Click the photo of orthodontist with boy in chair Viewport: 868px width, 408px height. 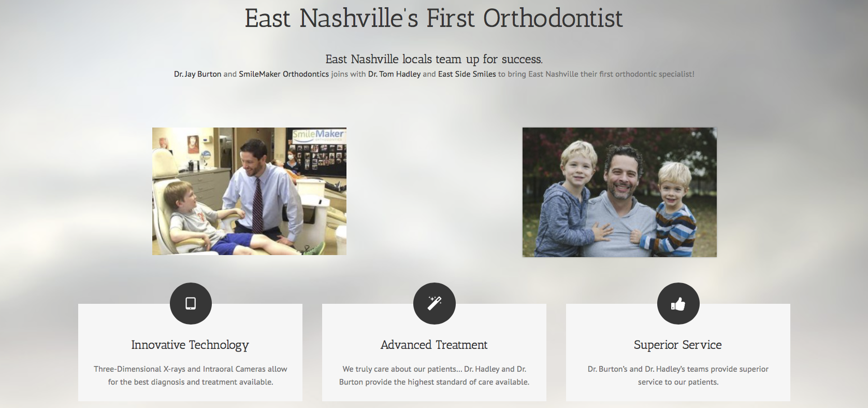pyautogui.click(x=249, y=191)
